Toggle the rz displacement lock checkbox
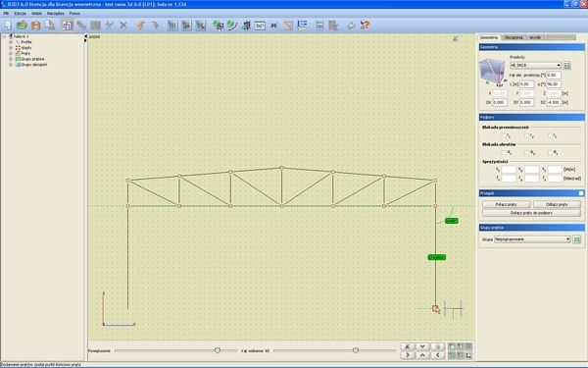588x368 pixels. [x=550, y=135]
